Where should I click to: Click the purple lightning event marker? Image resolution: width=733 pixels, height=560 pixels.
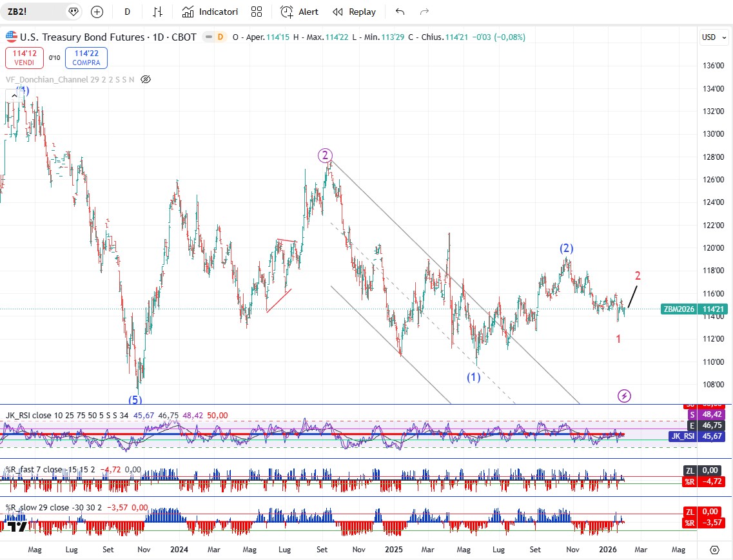coord(623,396)
